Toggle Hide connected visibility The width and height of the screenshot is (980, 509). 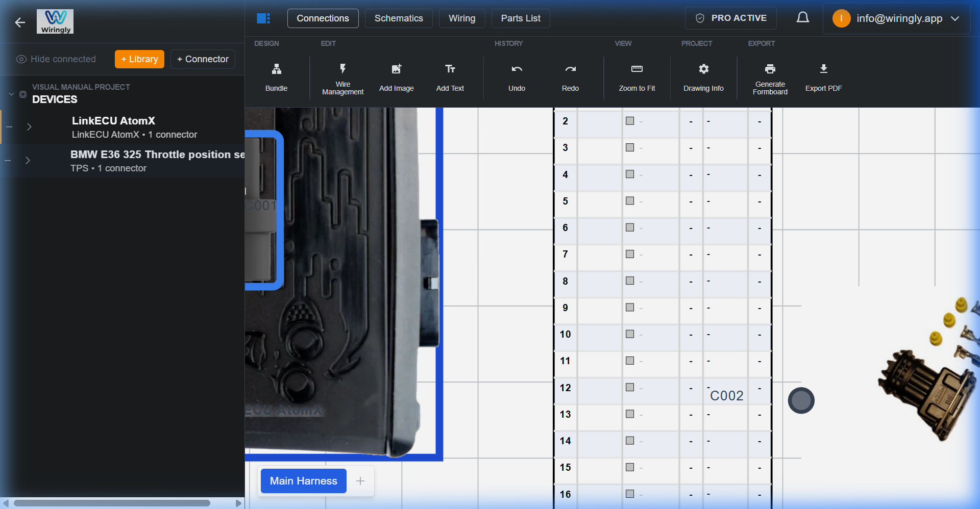coord(56,59)
